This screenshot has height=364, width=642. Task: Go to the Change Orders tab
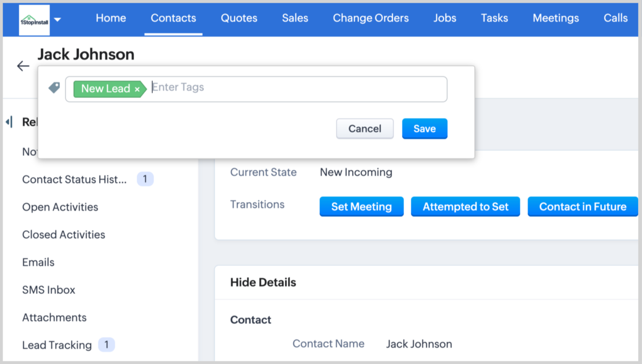371,18
